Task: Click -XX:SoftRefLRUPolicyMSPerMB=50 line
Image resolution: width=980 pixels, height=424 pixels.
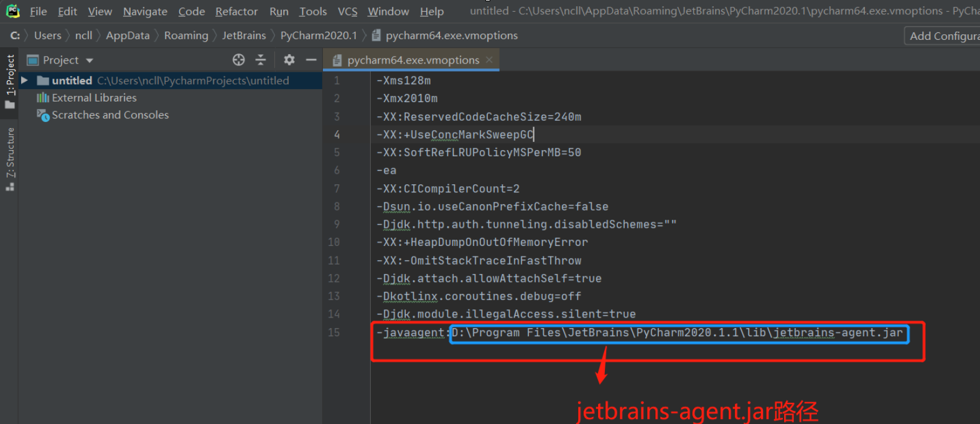Action: click(x=478, y=153)
